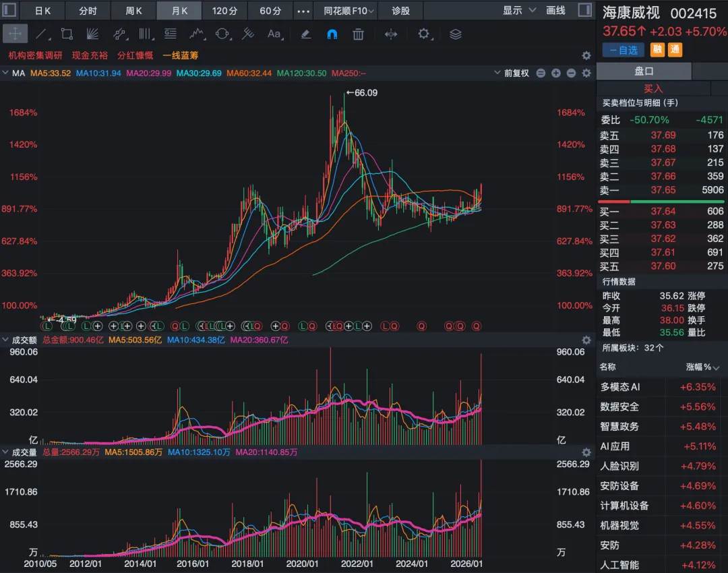This screenshot has height=573, width=728.
Task: Open more periods ellipsis menu
Action: (303, 11)
